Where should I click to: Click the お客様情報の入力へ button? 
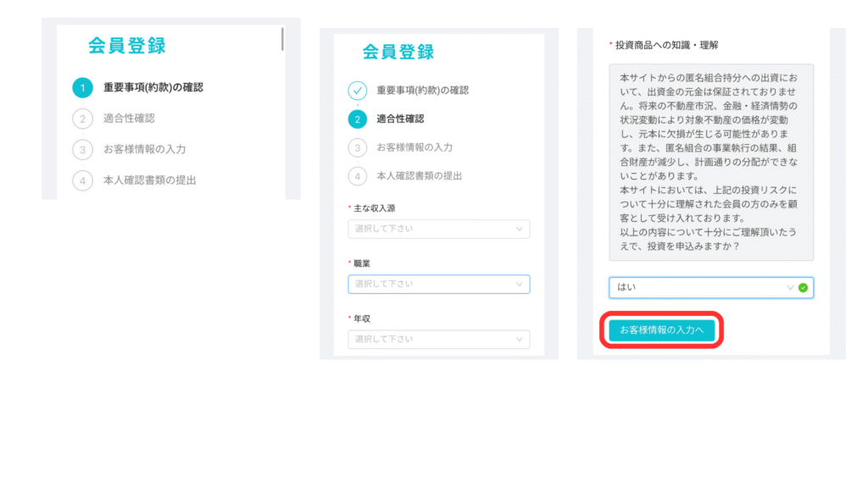(x=661, y=330)
